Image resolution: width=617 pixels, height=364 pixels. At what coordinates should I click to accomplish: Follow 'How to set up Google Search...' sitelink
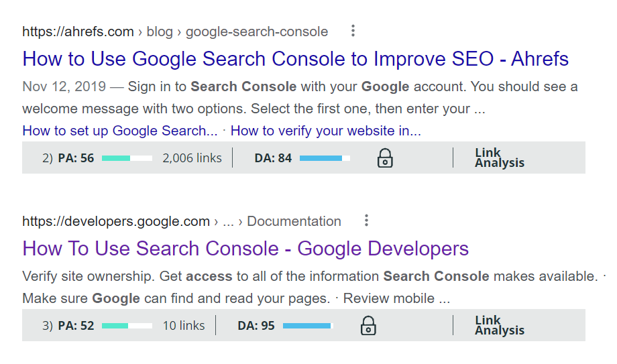pyautogui.click(x=120, y=131)
